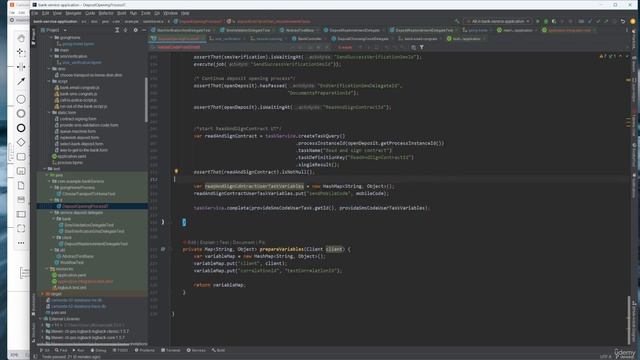Collapse the test folder
The image size is (640, 360).
(44, 169)
